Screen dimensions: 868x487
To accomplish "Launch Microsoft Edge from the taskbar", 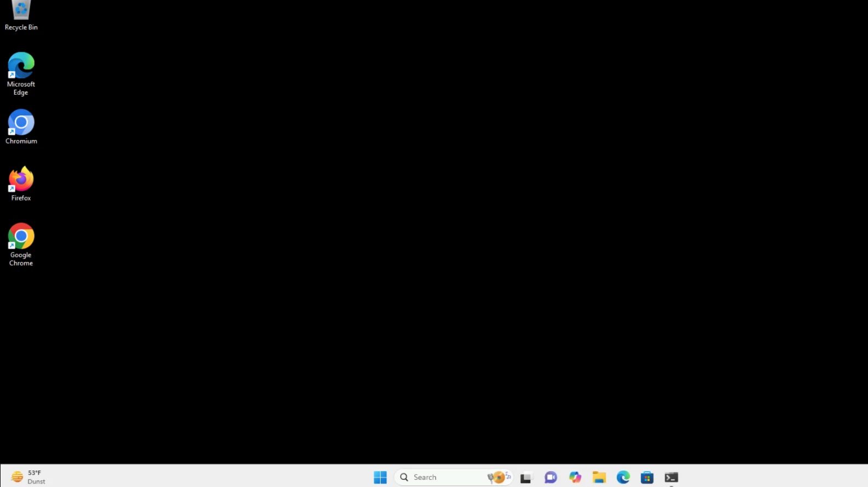I will (x=623, y=477).
